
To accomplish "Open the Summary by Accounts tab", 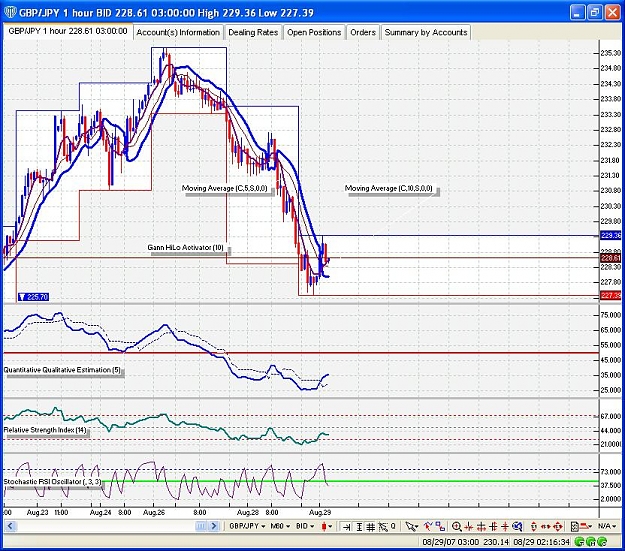I will pos(426,32).
